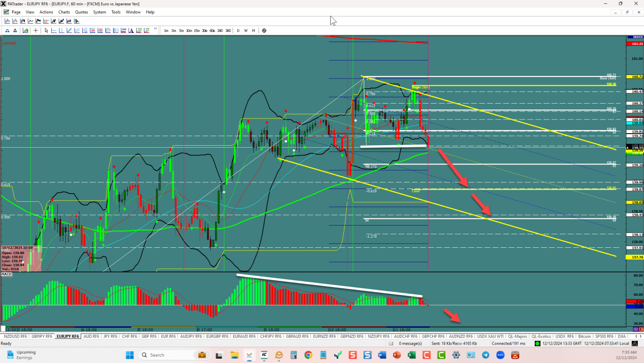
Task: Switch chart to Daily (D) timeframe
Action: pos(238,30)
